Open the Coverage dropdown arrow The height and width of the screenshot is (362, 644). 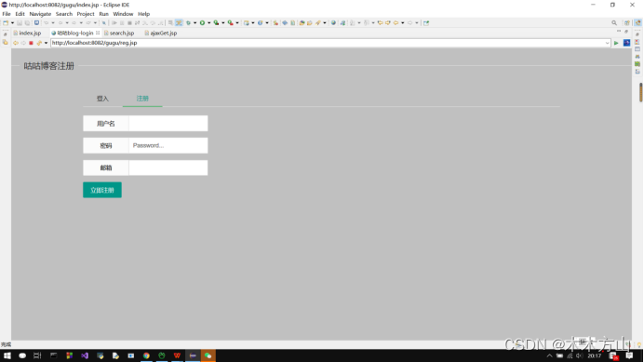coord(223,23)
